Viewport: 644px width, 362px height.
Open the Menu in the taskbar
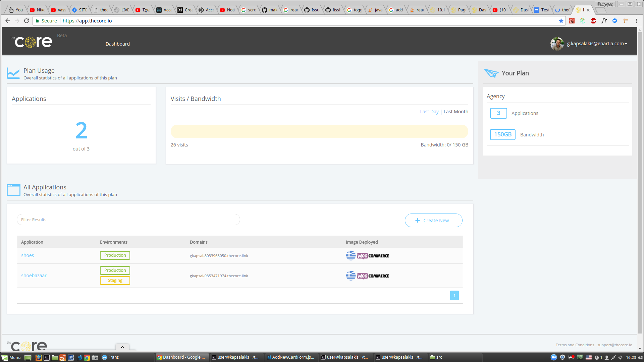tap(11, 357)
